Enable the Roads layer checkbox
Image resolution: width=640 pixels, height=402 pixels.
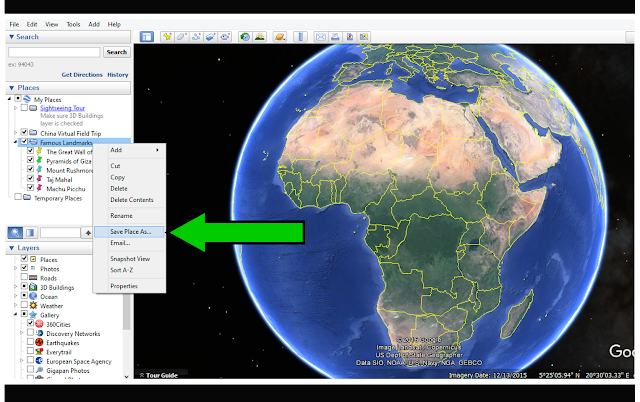point(24,277)
